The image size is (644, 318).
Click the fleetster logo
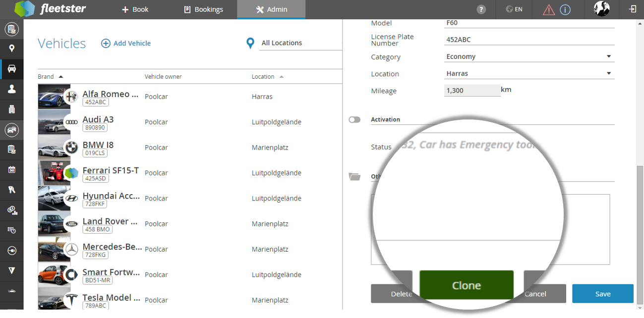point(50,9)
